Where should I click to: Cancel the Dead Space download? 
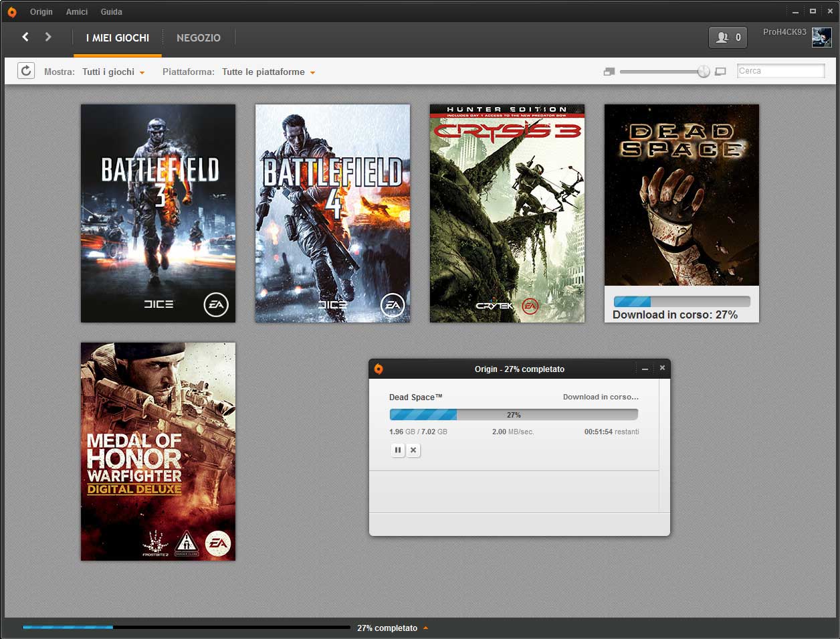tap(413, 450)
